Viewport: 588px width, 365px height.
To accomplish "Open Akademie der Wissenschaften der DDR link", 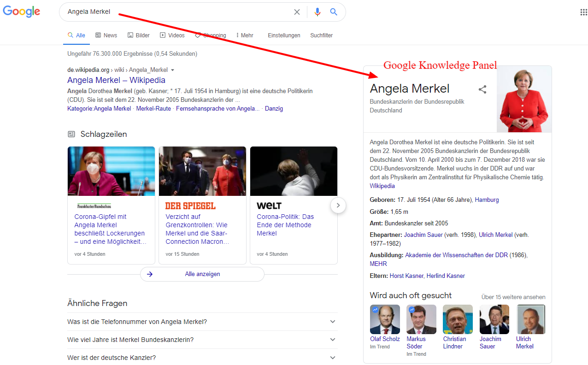I will pyautogui.click(x=456, y=255).
